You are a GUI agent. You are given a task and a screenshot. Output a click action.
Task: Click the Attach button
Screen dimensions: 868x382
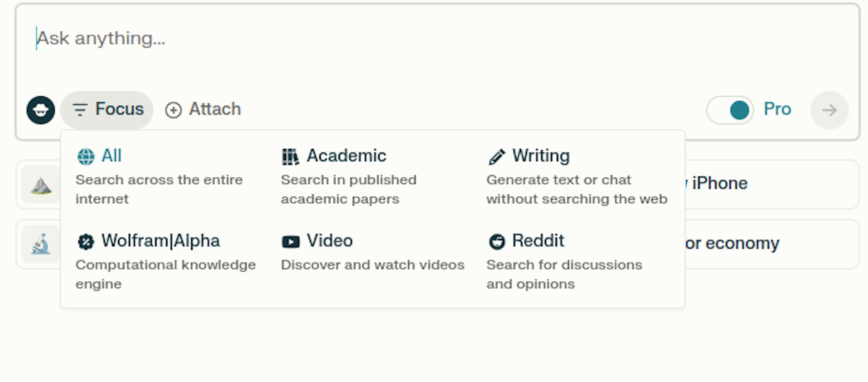[x=203, y=110]
